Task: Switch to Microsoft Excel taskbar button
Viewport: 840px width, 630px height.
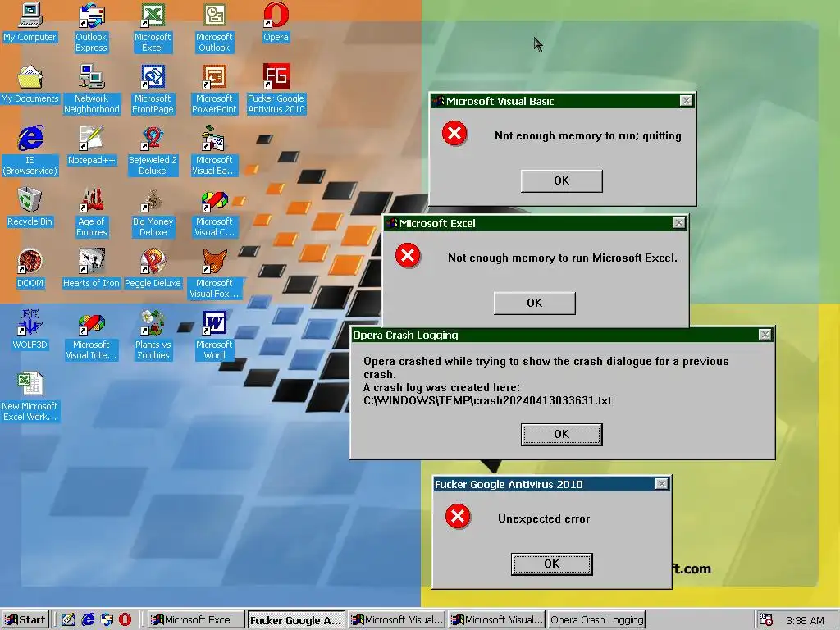Action: [x=196, y=620]
